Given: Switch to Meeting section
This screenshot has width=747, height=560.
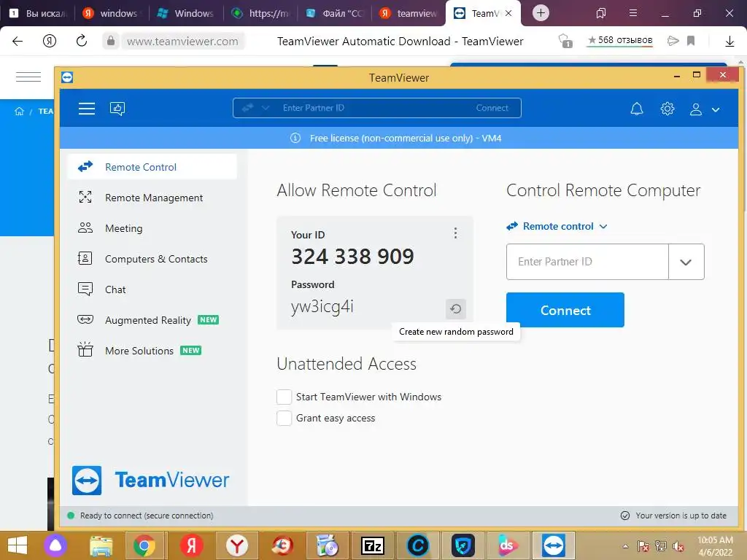Looking at the screenshot, I should click(x=152, y=228).
